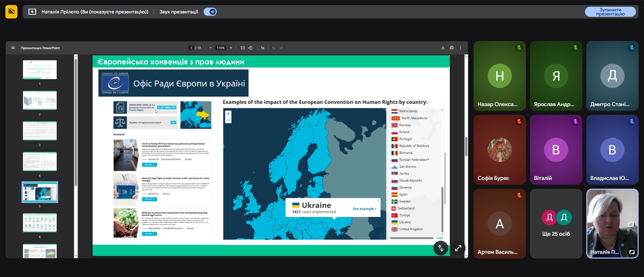This screenshot has width=644, height=277.
Task: Select Poland in the country list
Action: 404,132
